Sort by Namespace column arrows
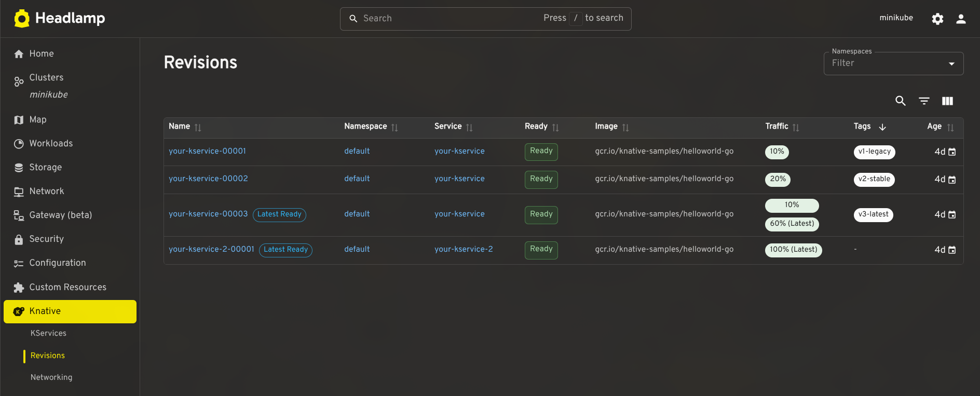The height and width of the screenshot is (396, 980). pos(394,128)
